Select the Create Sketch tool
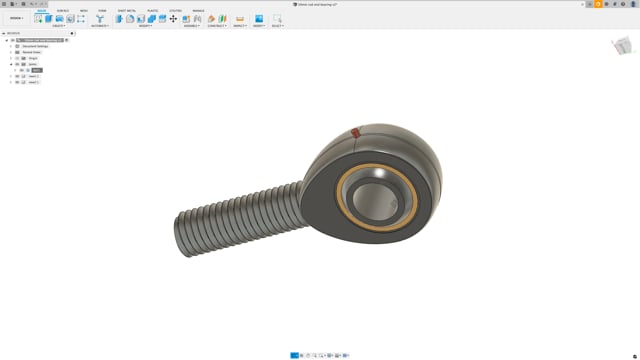 tap(38, 19)
